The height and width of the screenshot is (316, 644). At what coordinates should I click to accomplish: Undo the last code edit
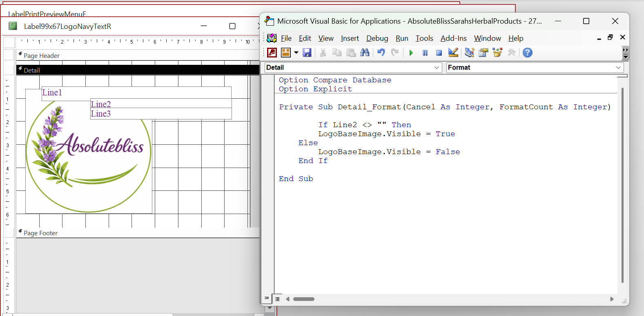[381, 53]
